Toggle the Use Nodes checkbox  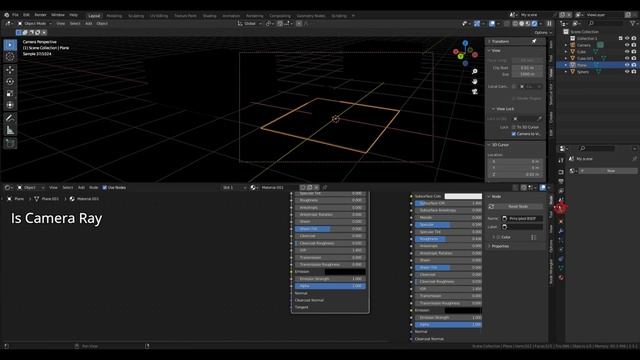(104, 188)
